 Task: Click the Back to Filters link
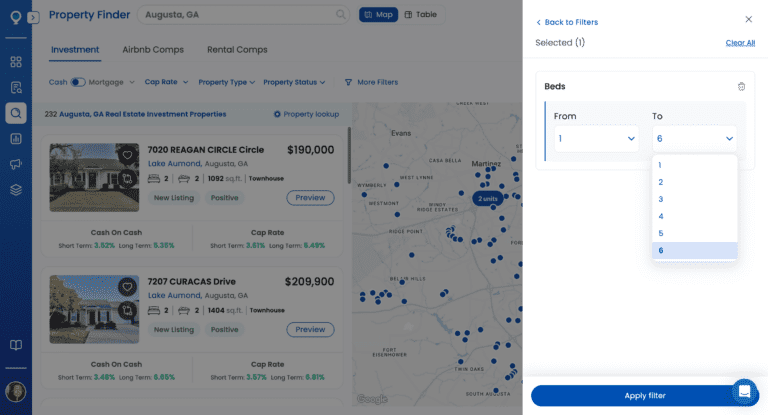pyautogui.click(x=567, y=22)
